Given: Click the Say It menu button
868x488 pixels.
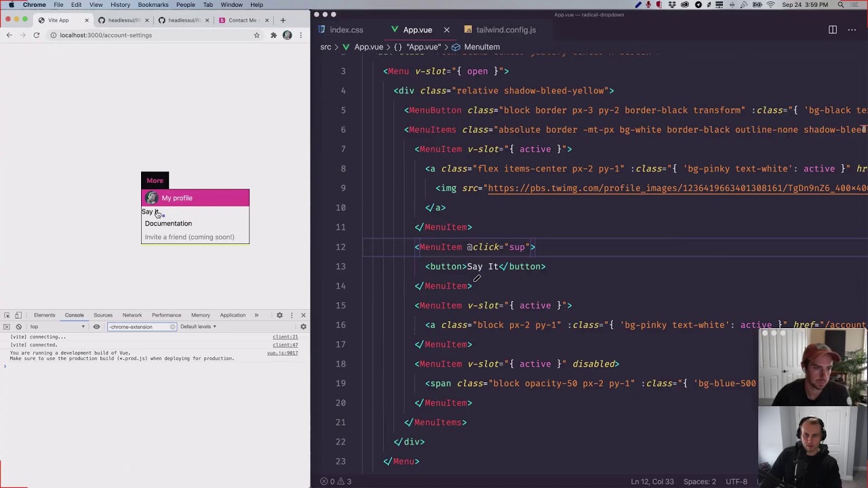Looking at the screenshot, I should pos(152,212).
